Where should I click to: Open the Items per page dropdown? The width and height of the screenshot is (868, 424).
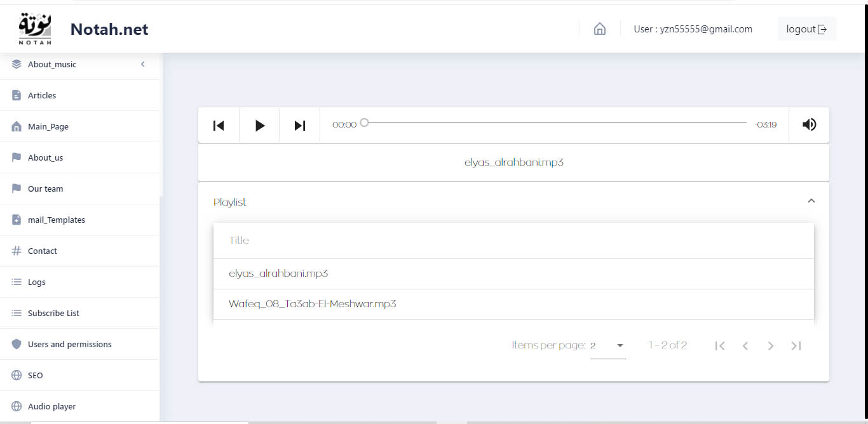click(607, 346)
